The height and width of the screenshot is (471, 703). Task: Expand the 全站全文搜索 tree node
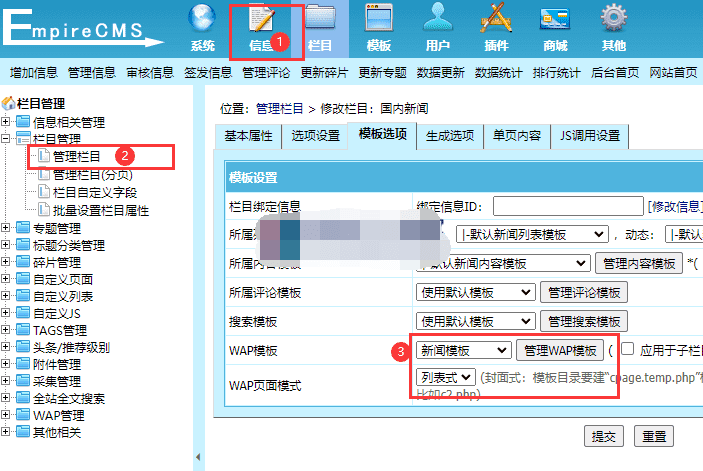5,398
